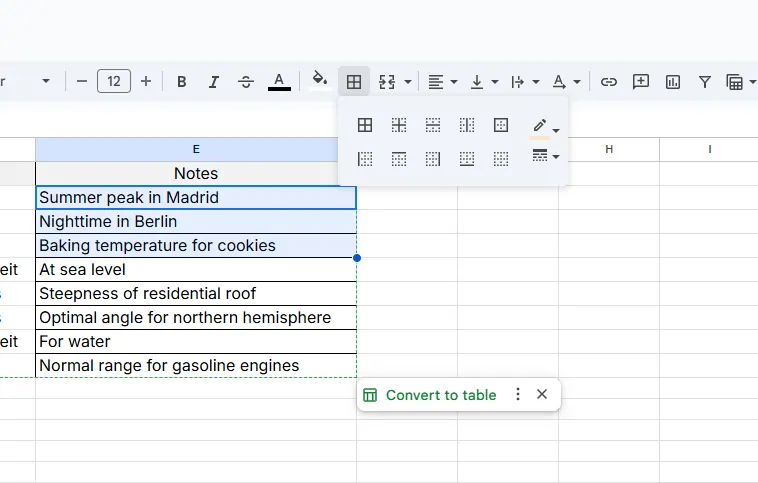Viewport: 758px width, 483px height.
Task: Select the column E header
Action: tap(196, 149)
